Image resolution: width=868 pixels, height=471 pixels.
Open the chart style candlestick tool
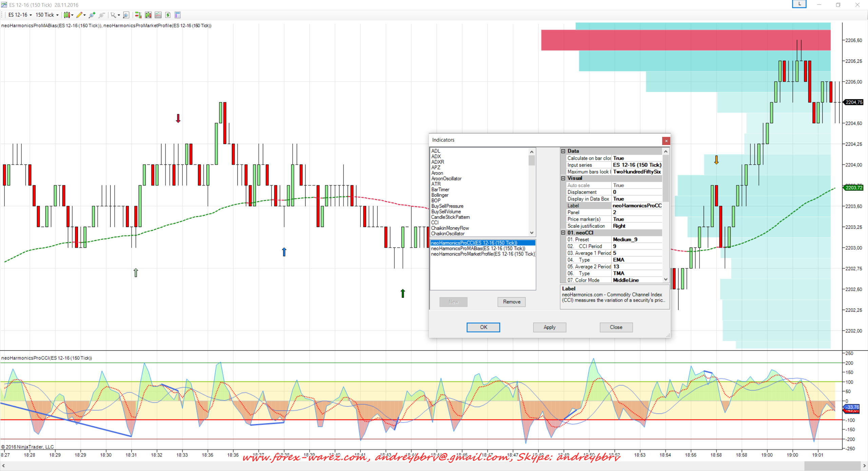[67, 15]
